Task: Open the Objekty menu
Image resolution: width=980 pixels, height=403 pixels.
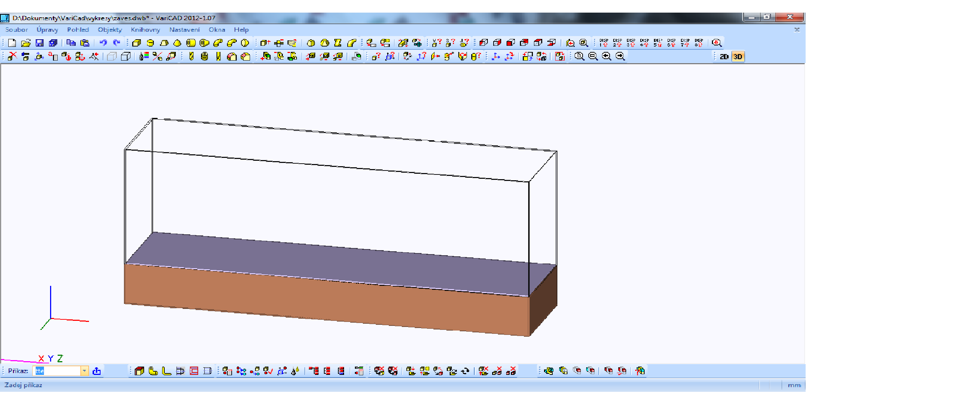Action: [110, 30]
